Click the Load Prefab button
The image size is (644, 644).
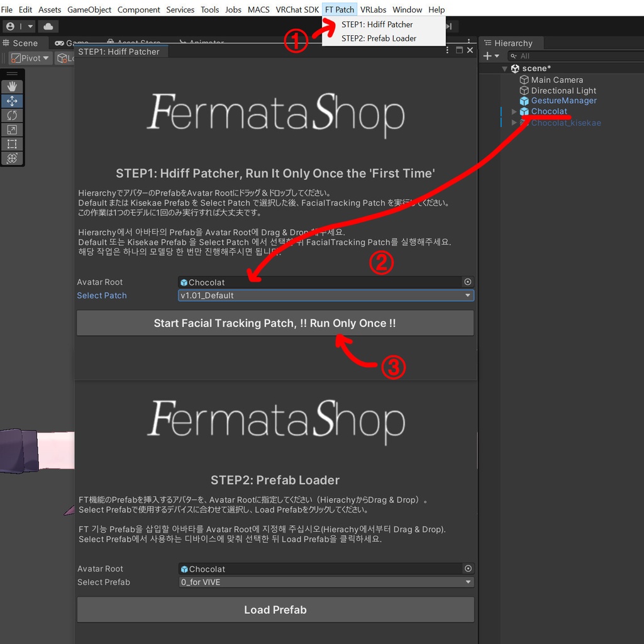[275, 609]
